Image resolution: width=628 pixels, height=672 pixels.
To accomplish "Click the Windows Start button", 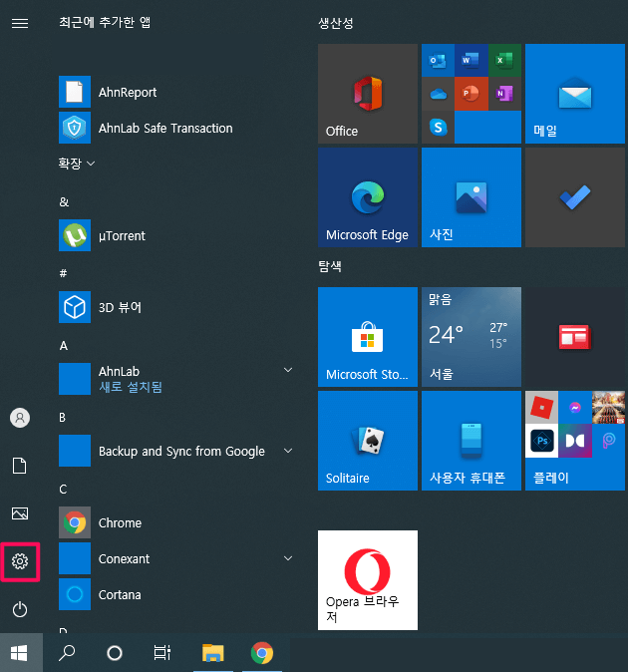I will tap(21, 653).
